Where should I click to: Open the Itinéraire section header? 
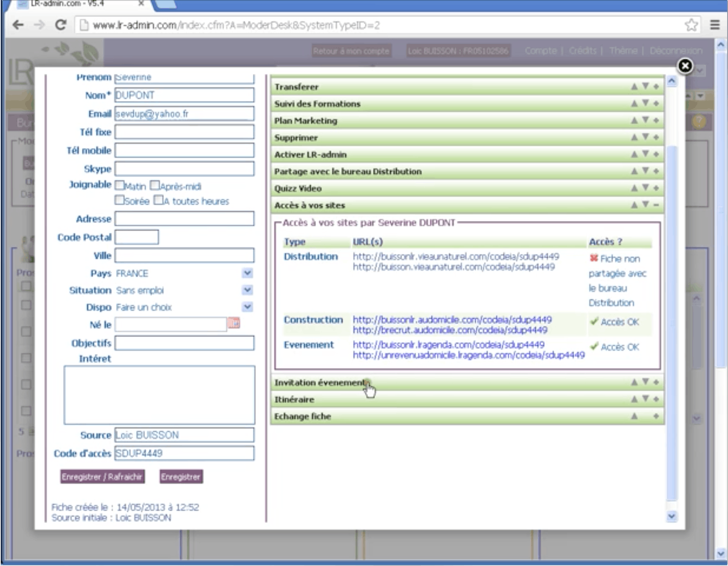click(x=294, y=399)
